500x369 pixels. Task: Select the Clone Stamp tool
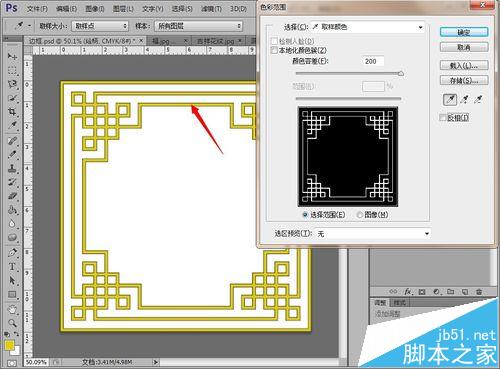12,169
